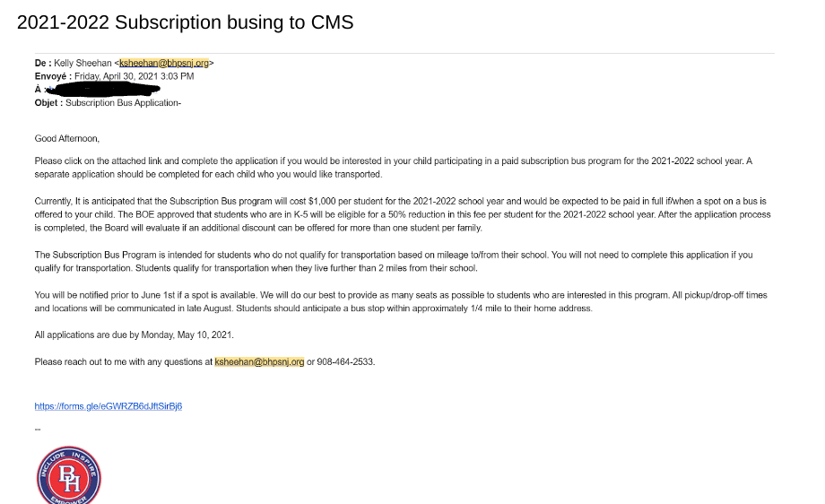Click ksheehan@bhpsnj.org in the closing sentence
This screenshot has width=825, height=504.
[x=259, y=362]
